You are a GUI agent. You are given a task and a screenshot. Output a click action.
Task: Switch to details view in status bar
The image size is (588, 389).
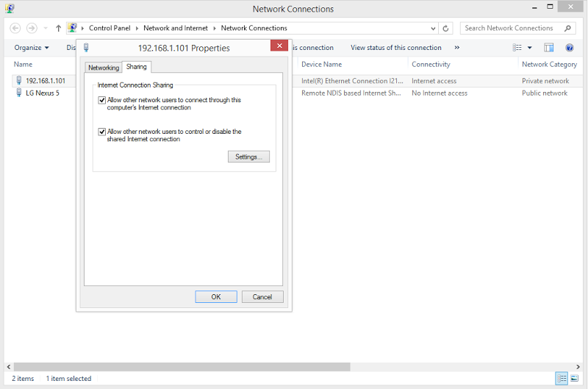[562, 378]
